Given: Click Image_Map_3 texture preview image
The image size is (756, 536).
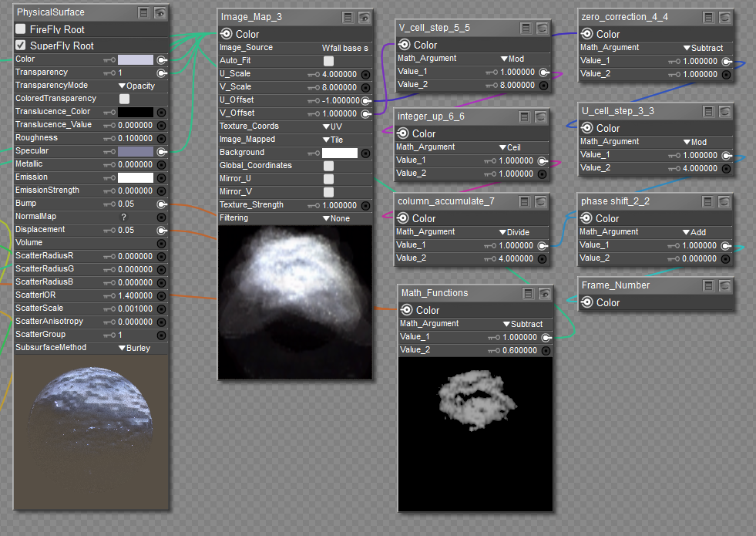Looking at the screenshot, I should pos(295,302).
